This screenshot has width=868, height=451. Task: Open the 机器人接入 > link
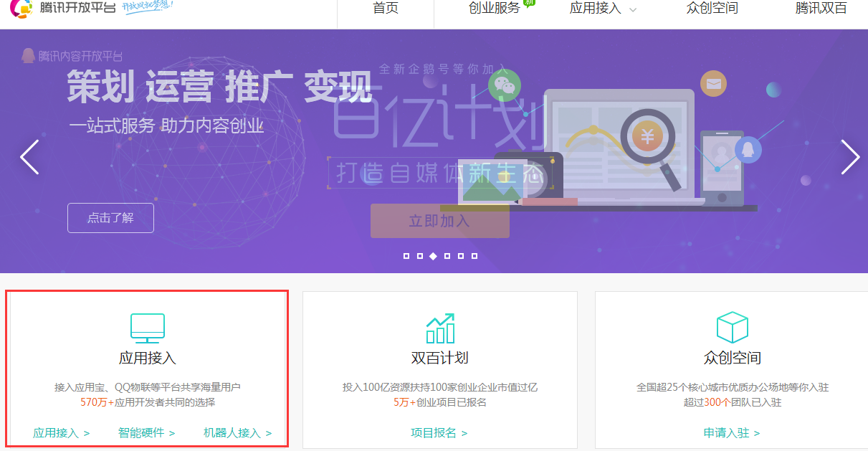[x=238, y=433]
